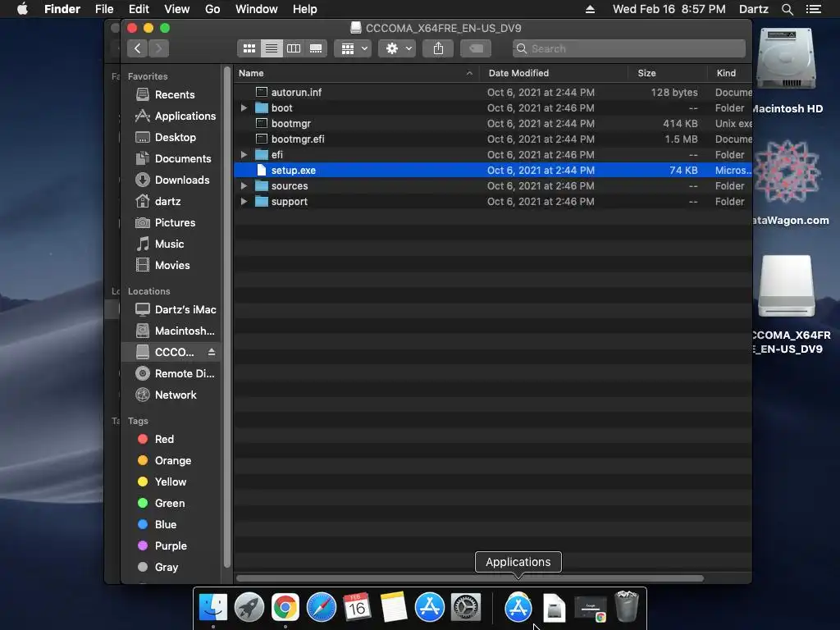Viewport: 840px width, 630px height.
Task: Open Downloads in sidebar
Action: 172,180
